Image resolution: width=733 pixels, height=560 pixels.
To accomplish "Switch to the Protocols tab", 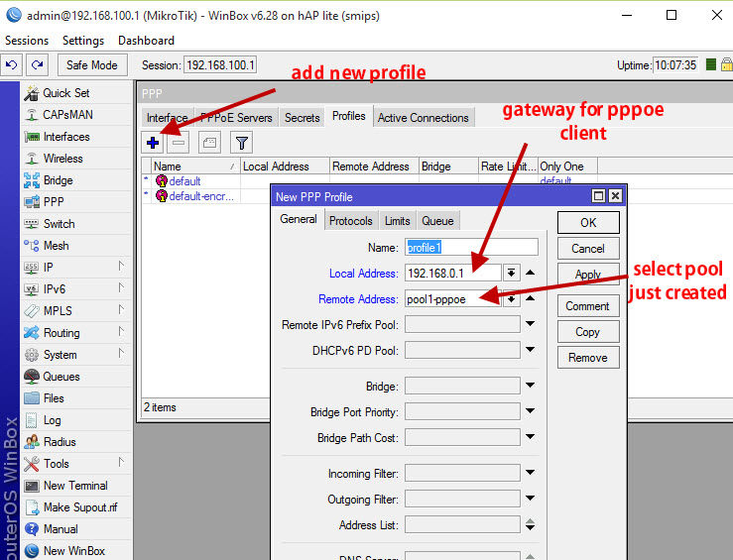I will (350, 221).
